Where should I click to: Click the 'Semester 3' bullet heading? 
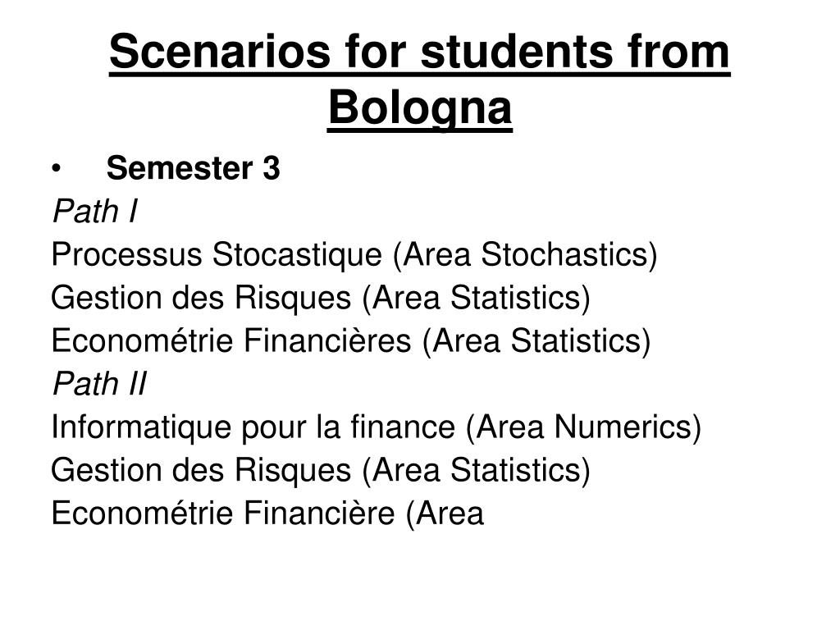click(x=193, y=168)
